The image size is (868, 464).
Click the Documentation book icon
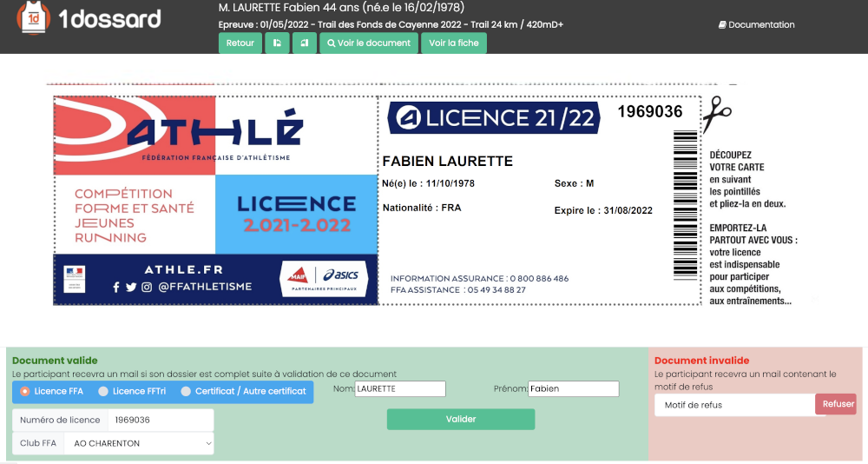pos(722,25)
